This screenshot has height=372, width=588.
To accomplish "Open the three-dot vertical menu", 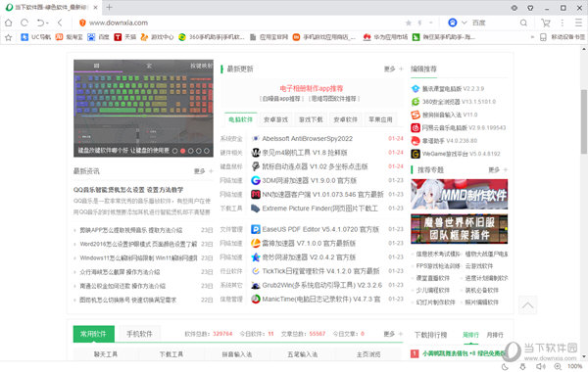I will point(563,23).
